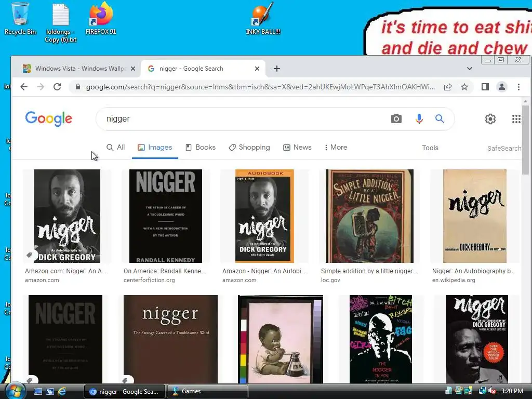Open the brown 'Strange Career' cover thumbnail
Viewport: 532px width, 399px height.
[x=170, y=339]
